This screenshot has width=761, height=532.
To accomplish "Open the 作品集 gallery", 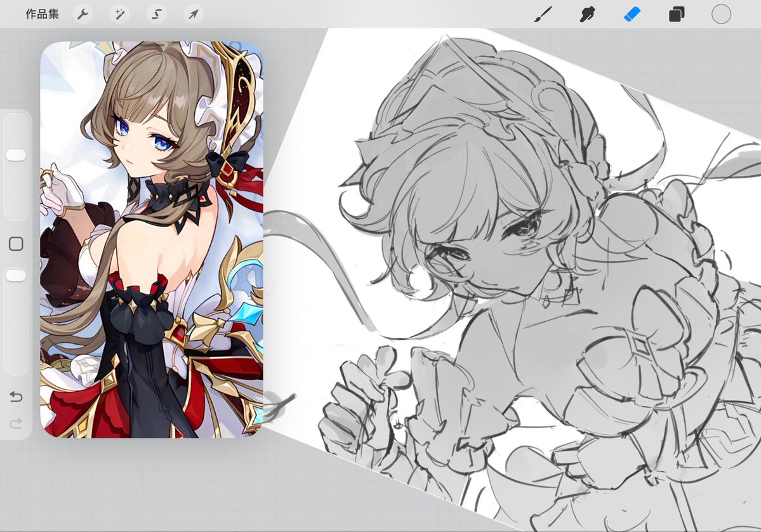I will (x=43, y=14).
